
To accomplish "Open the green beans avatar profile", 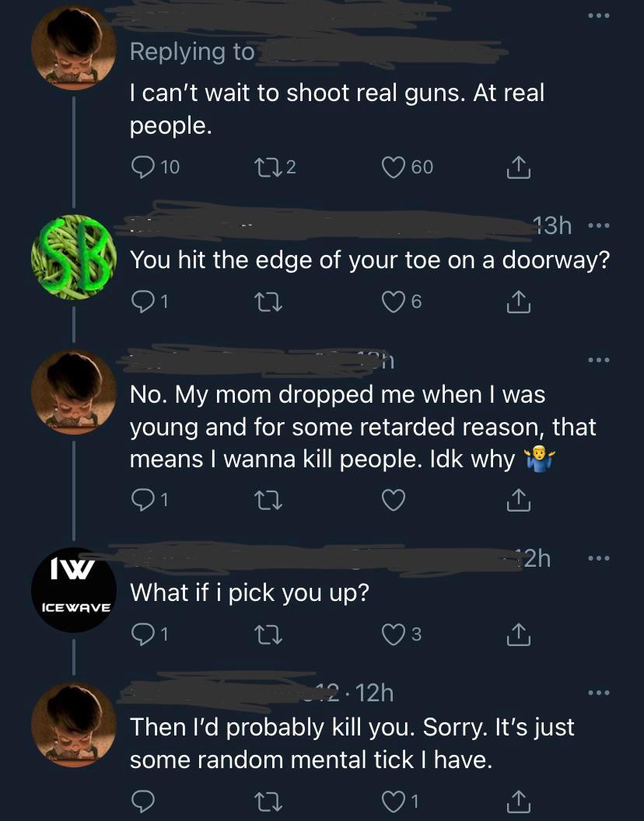I will (74, 257).
